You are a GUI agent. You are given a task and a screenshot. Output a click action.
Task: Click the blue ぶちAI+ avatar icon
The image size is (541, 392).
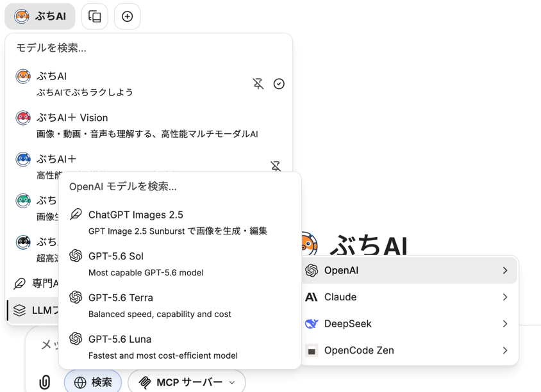point(23,159)
